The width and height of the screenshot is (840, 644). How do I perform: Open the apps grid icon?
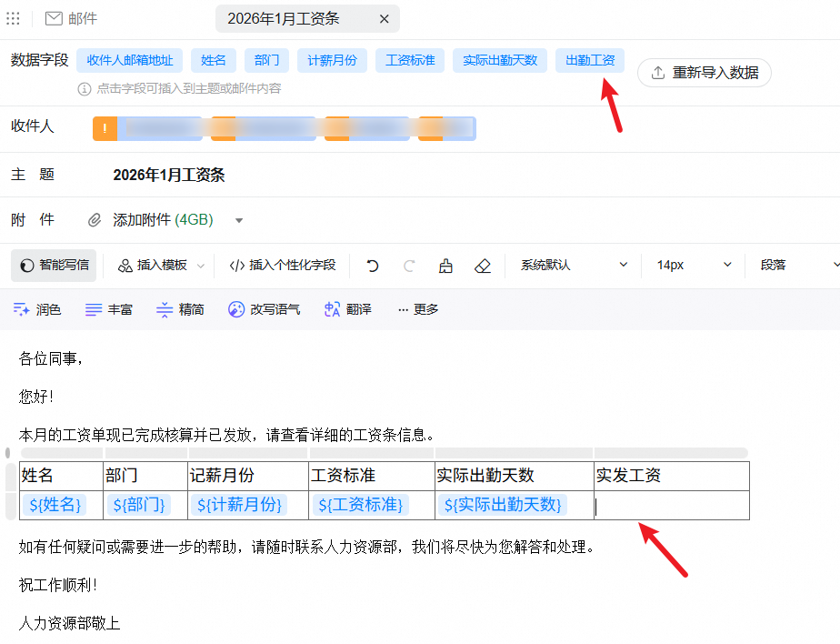(x=14, y=18)
